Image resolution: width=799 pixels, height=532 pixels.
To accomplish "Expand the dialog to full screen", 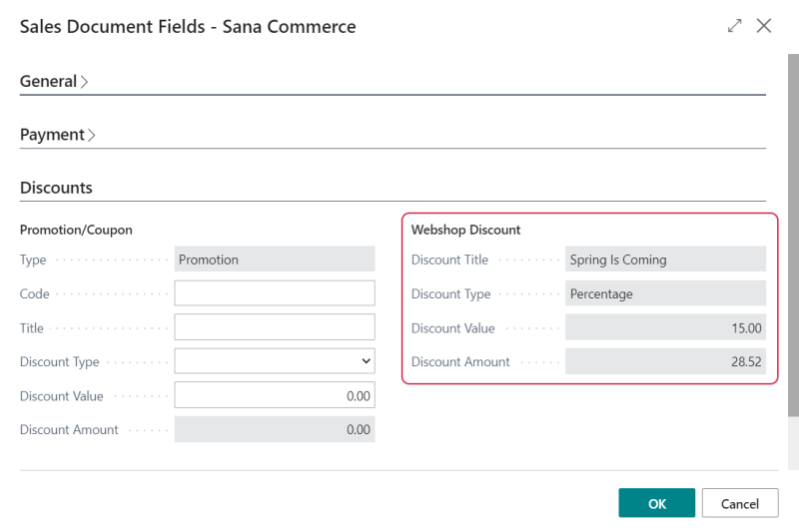I will (x=734, y=26).
